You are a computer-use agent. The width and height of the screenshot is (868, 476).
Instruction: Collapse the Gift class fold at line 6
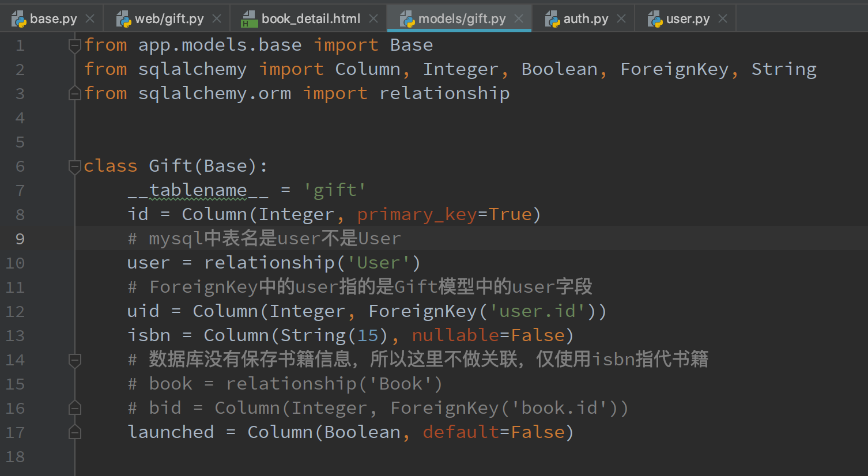coord(75,167)
